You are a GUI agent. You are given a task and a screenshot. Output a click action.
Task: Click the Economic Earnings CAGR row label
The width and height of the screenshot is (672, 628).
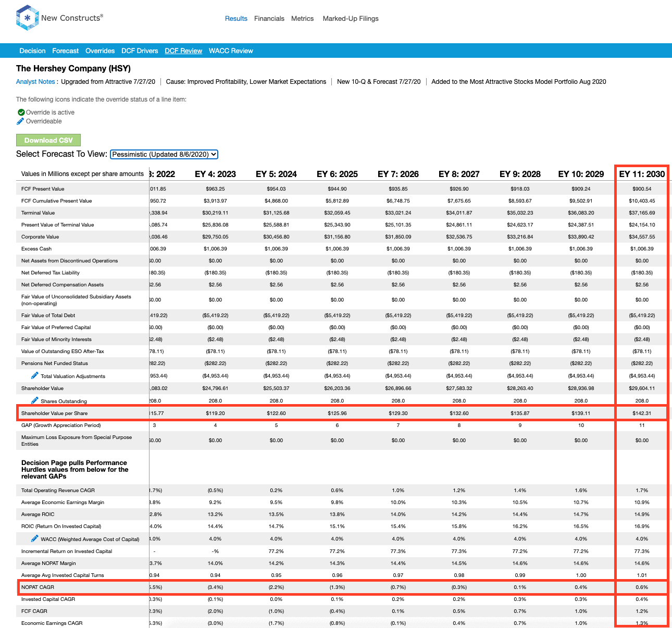(52, 623)
